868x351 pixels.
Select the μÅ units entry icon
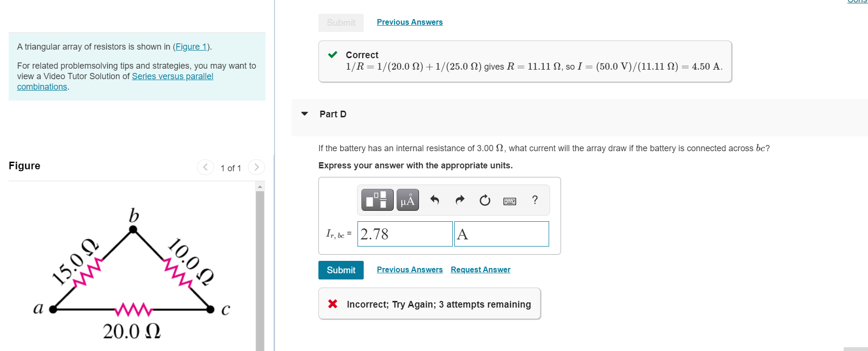(407, 200)
